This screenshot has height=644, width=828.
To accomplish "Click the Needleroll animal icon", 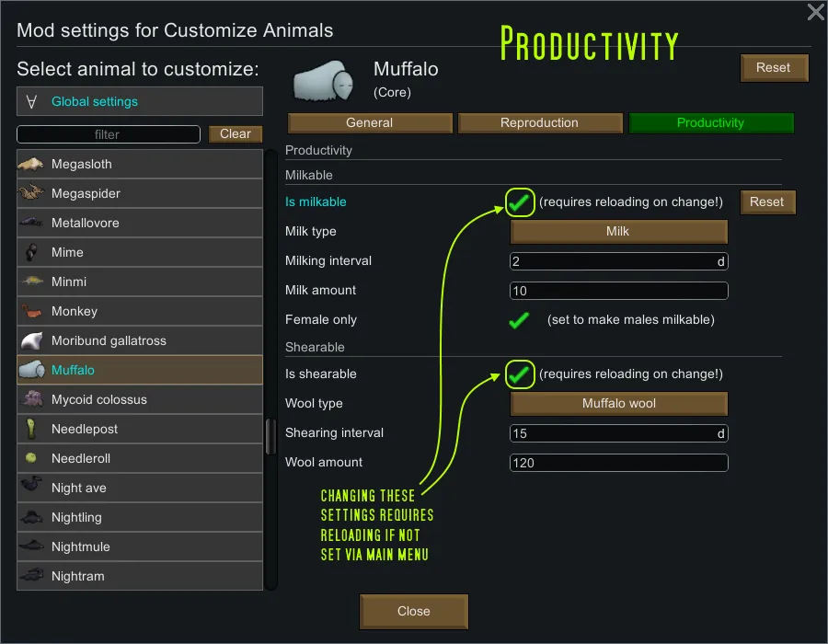I will (31, 458).
